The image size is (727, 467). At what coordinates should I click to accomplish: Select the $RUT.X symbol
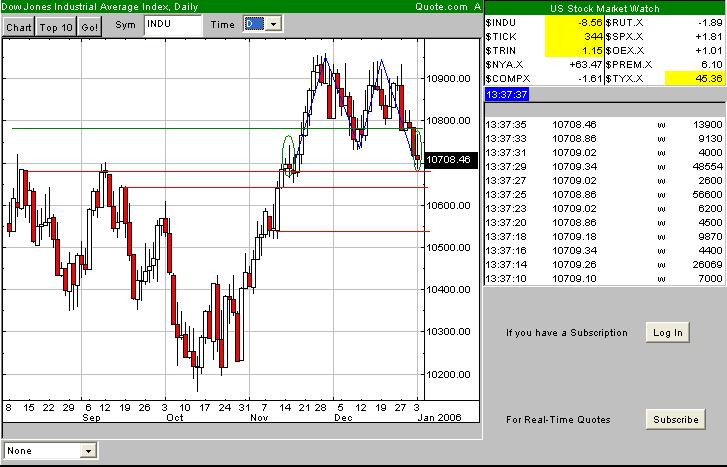[624, 23]
